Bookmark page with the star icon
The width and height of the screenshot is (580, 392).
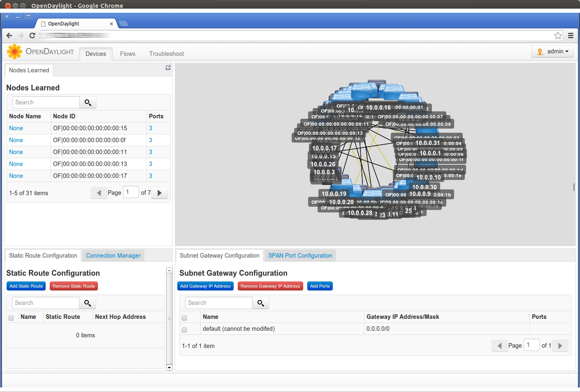(x=558, y=36)
